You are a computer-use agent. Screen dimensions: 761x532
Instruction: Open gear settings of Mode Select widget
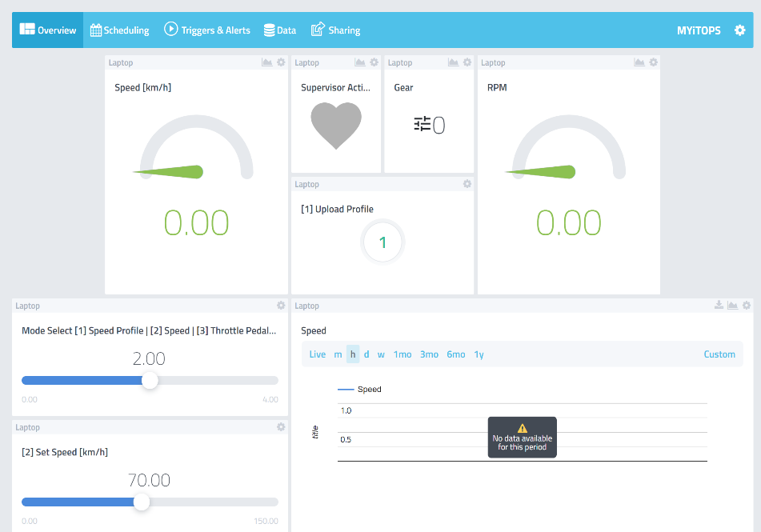(x=281, y=306)
